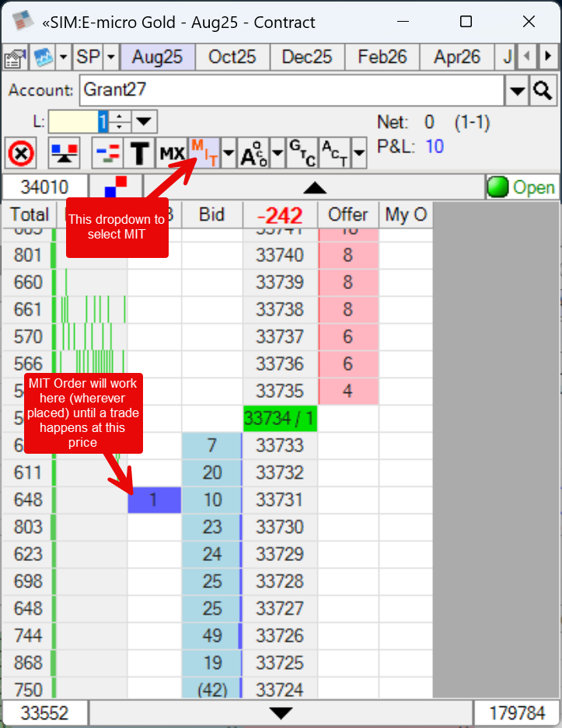Open the ACT dropdown arrow
562x728 pixels.
358,153
